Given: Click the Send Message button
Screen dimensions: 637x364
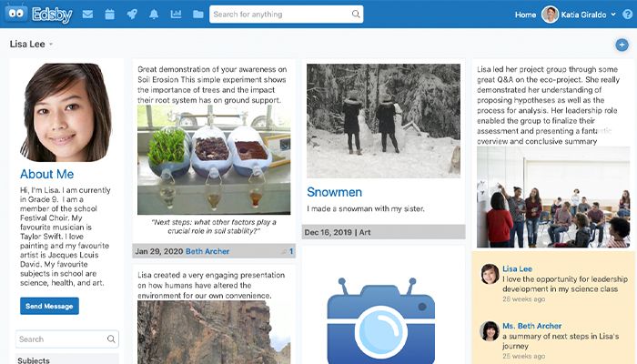Looking at the screenshot, I should (x=49, y=306).
